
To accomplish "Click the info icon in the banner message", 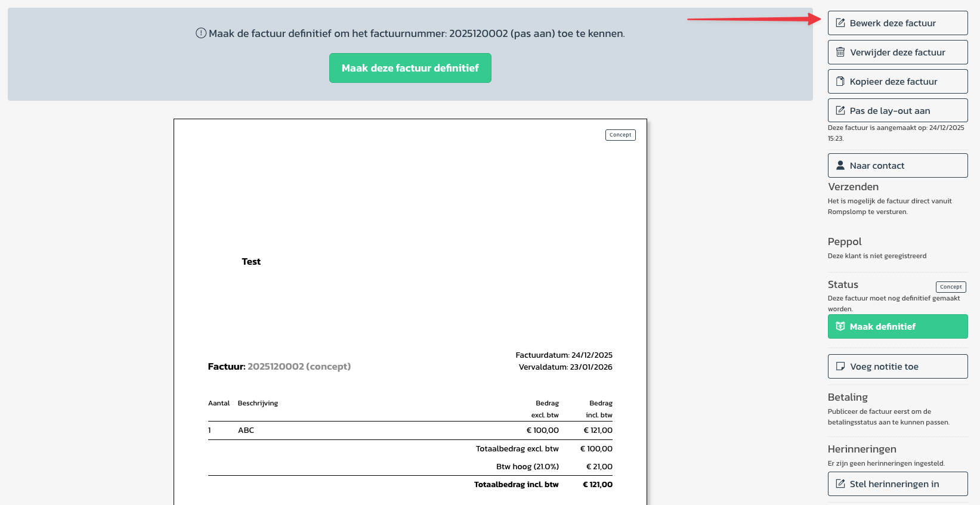I will [201, 33].
